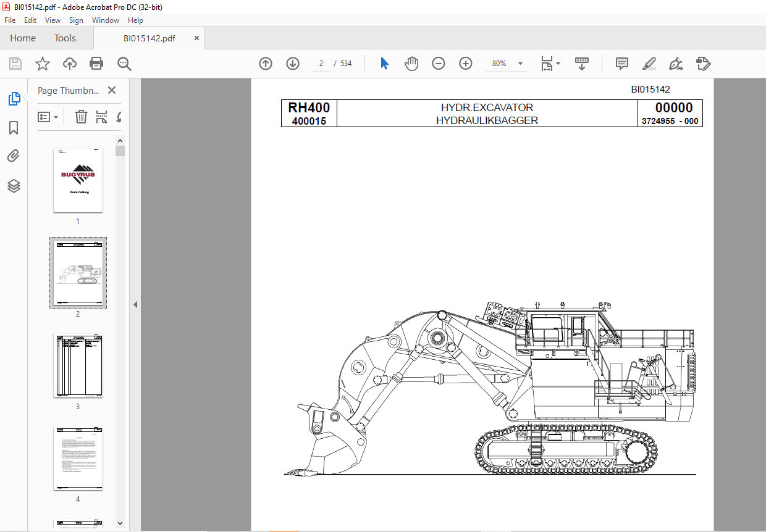The image size is (766, 532).
Task: Select page 2 excavator thumbnail
Action: click(x=78, y=273)
